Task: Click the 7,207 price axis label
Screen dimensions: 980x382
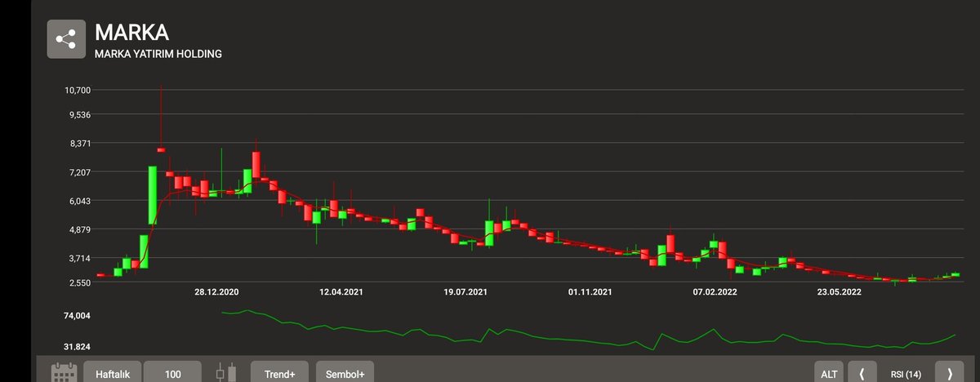Action: point(79,172)
